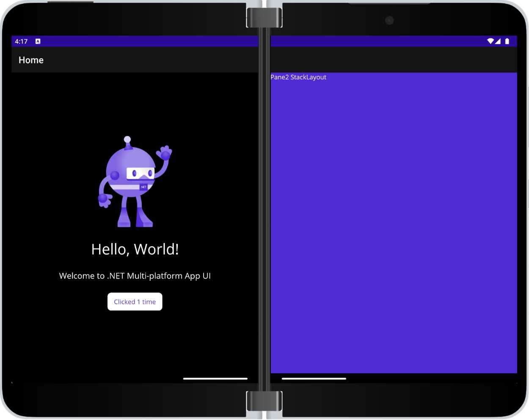Screen dimensions: 529x420
Task: Click the battery status icon
Action: 507,41
